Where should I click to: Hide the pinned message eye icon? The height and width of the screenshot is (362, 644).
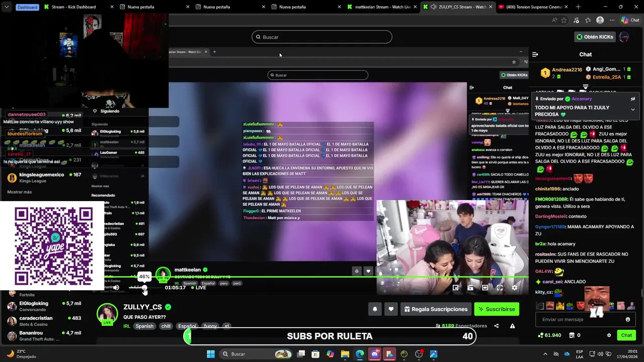(633, 99)
